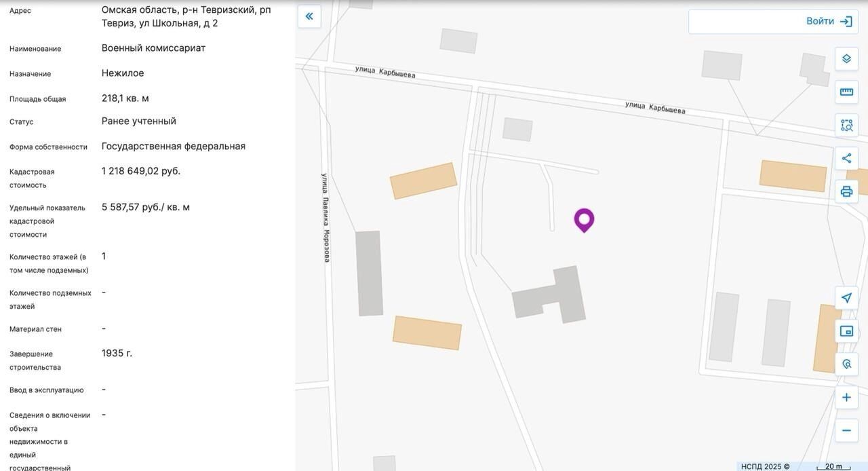Open the map layers panel
868x471 pixels.
846,59
